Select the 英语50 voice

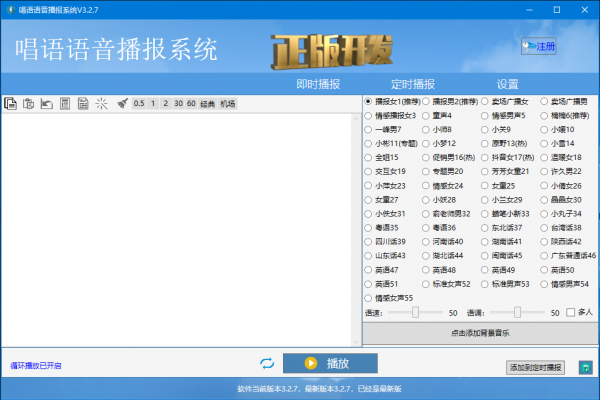click(558, 270)
